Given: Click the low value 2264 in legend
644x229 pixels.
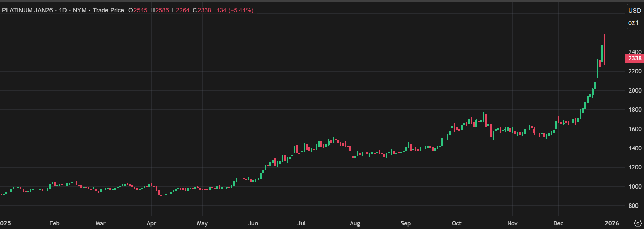Looking at the screenshot, I should [182, 10].
